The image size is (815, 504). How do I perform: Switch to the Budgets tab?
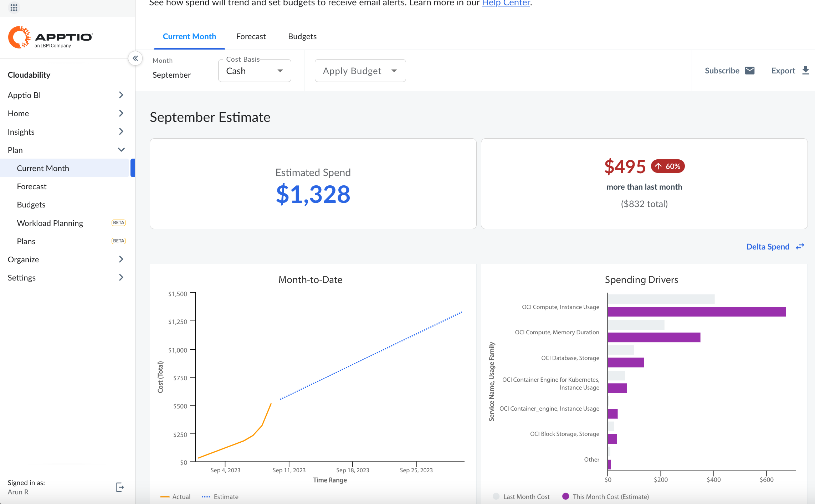pyautogui.click(x=302, y=36)
